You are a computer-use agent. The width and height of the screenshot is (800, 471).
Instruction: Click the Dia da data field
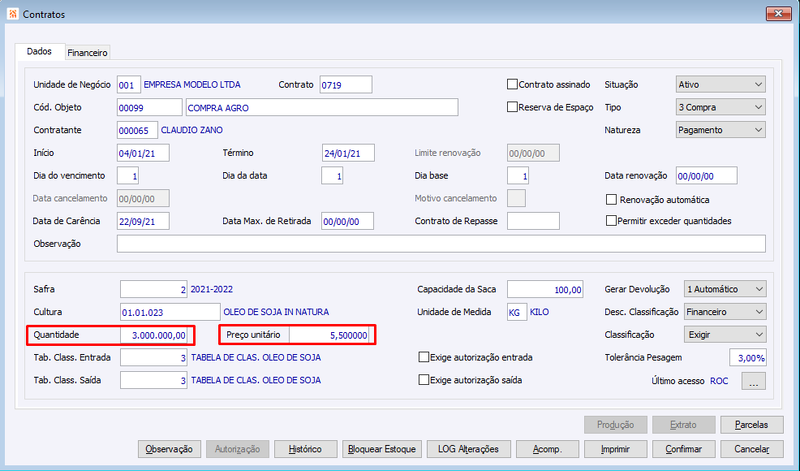coord(332,176)
